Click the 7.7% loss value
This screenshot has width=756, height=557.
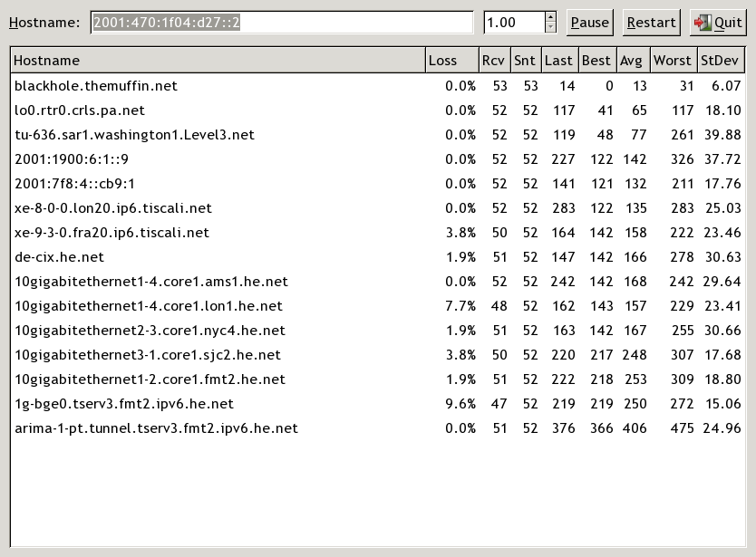click(x=460, y=306)
